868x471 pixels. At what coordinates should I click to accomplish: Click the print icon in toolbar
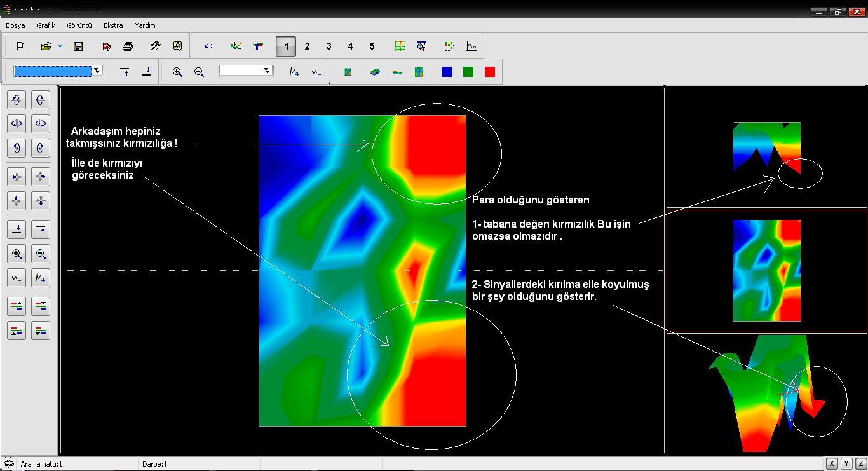pos(128,46)
